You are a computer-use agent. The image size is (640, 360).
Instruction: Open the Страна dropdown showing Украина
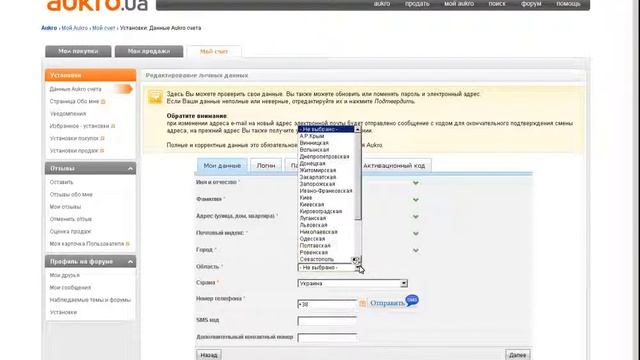click(x=353, y=283)
